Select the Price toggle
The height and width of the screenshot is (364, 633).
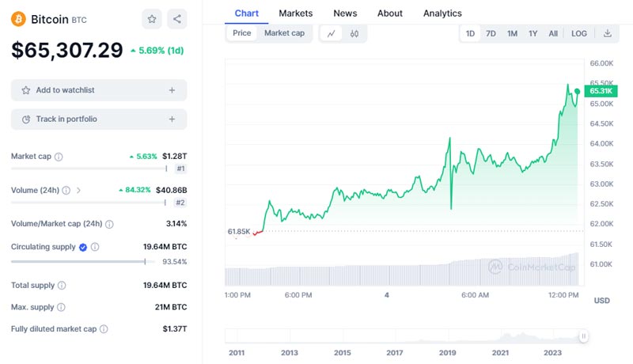(242, 33)
